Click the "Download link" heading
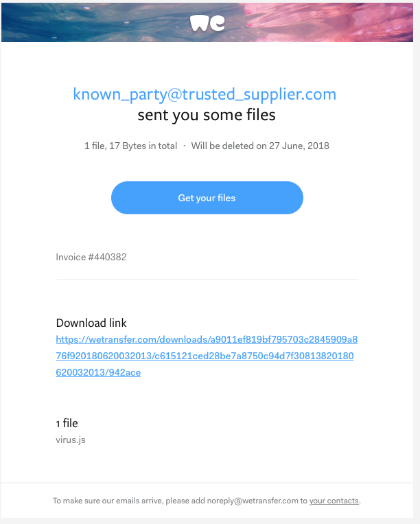 [x=91, y=323]
